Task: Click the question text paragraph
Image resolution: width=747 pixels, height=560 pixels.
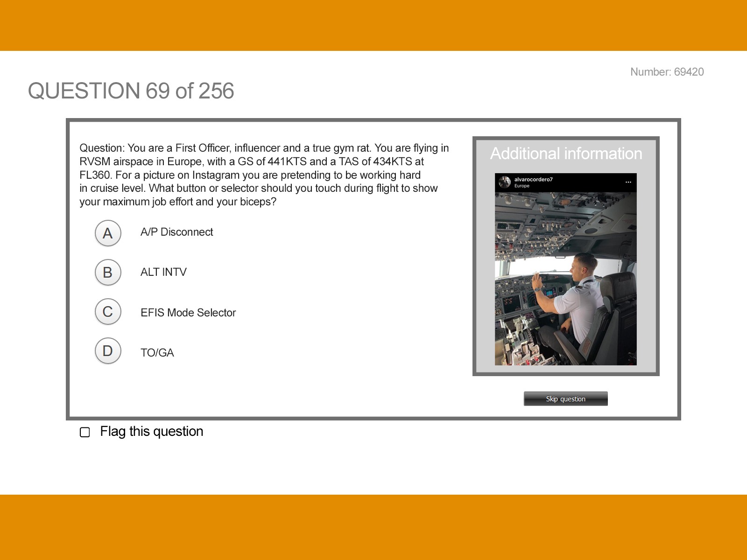Action: pyautogui.click(x=264, y=175)
